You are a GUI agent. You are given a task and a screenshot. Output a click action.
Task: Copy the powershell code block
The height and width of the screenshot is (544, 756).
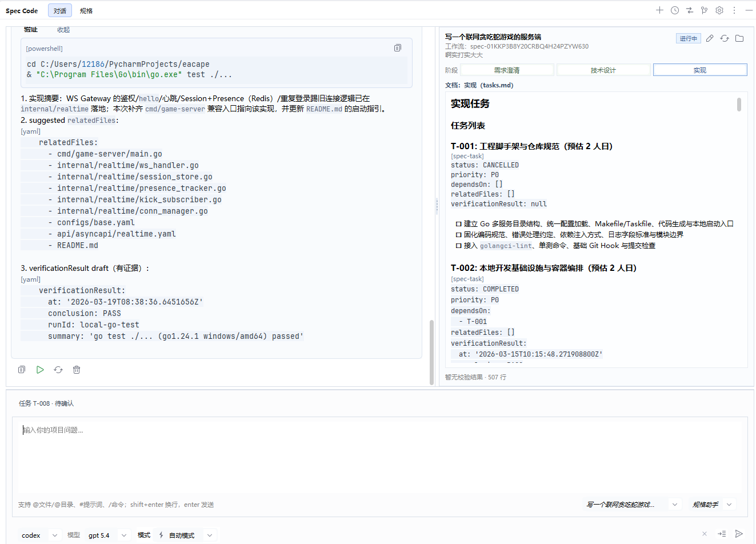(x=398, y=48)
